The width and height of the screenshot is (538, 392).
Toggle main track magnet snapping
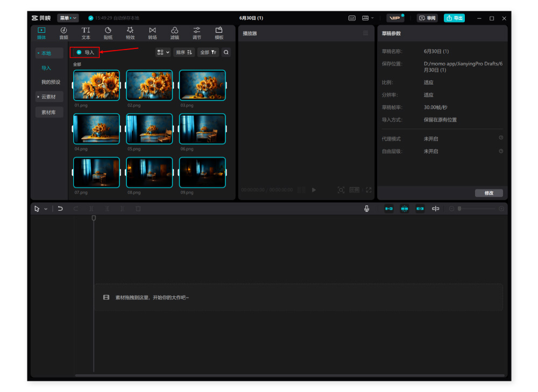coord(389,209)
